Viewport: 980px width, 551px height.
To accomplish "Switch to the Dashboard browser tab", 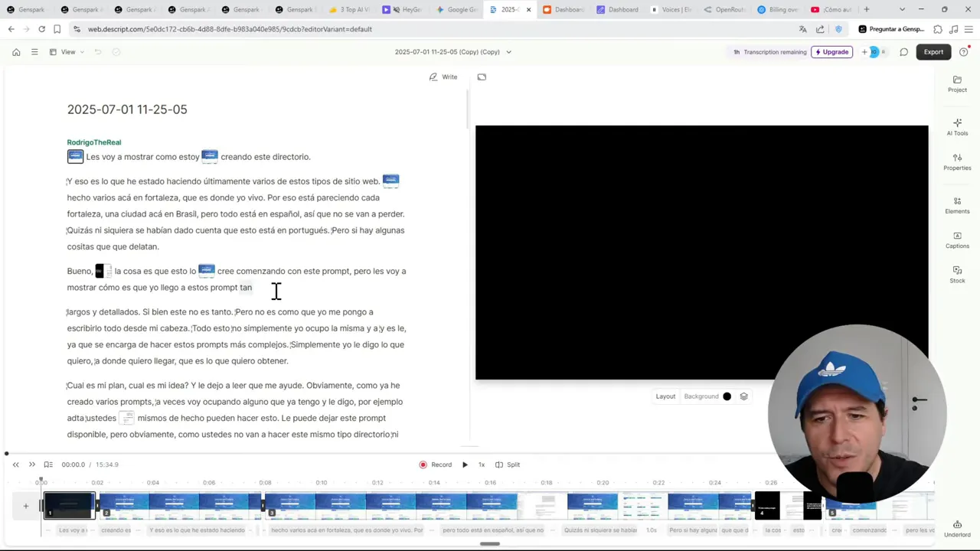I will tap(568, 10).
